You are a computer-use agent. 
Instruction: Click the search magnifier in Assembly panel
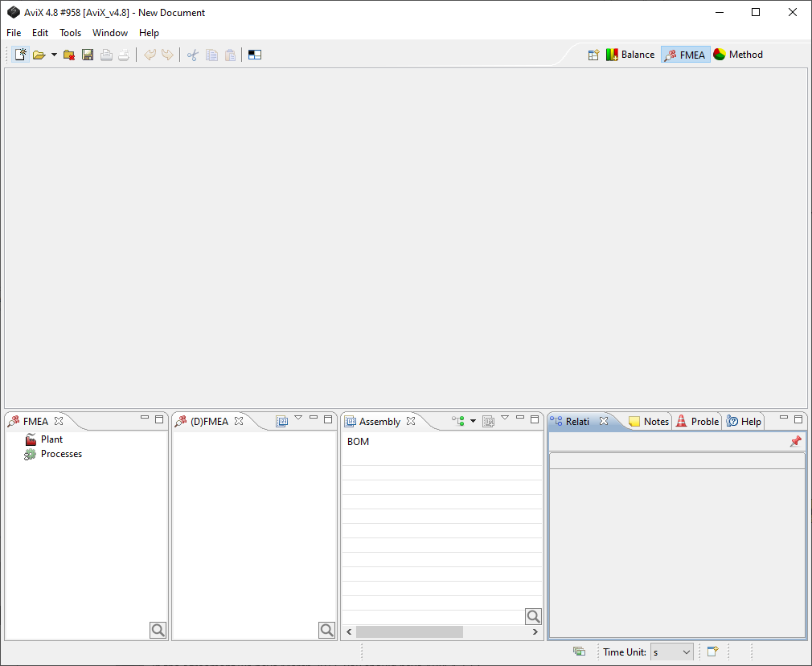tap(534, 616)
